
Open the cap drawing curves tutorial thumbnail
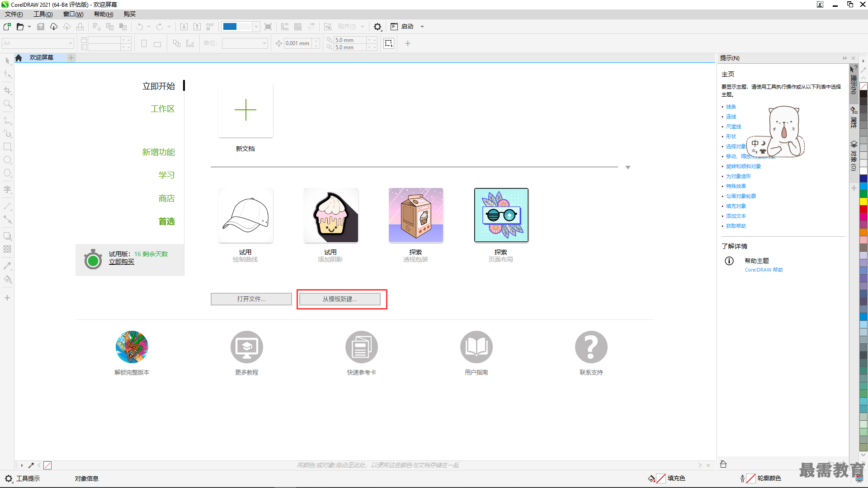[x=246, y=216]
